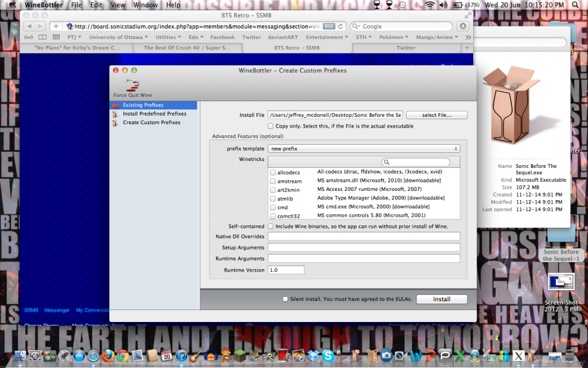Click the Install button
The width and height of the screenshot is (588, 368).
click(442, 299)
